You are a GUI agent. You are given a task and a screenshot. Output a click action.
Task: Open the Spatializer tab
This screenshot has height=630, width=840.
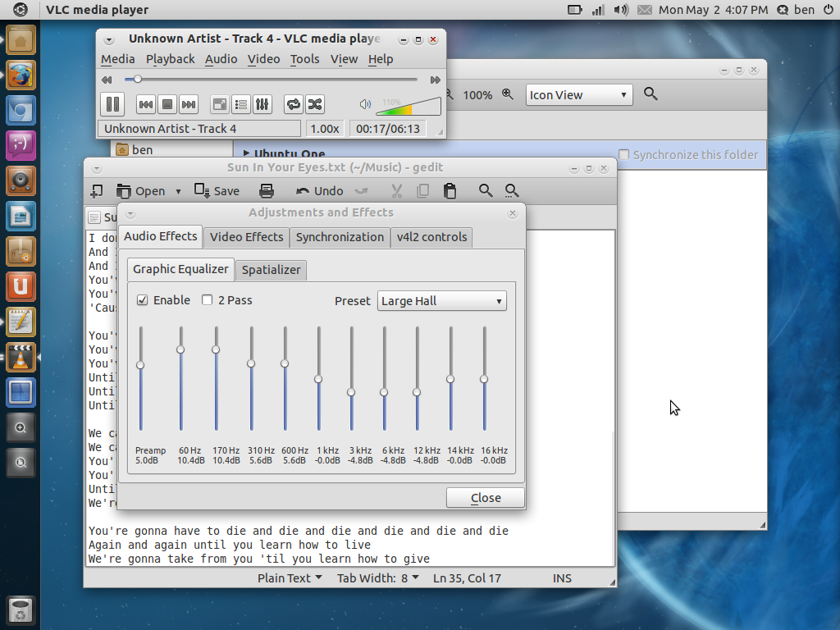pyautogui.click(x=271, y=269)
